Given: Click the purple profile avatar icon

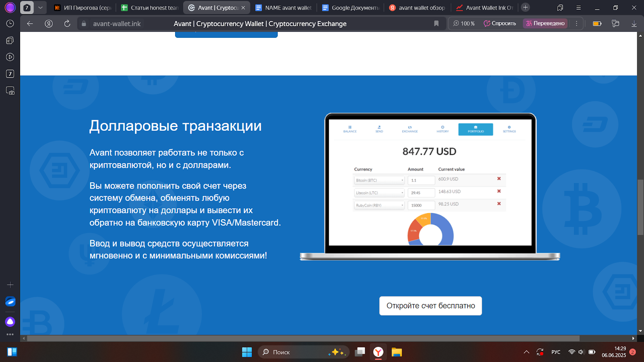Looking at the screenshot, I should tap(10, 7).
